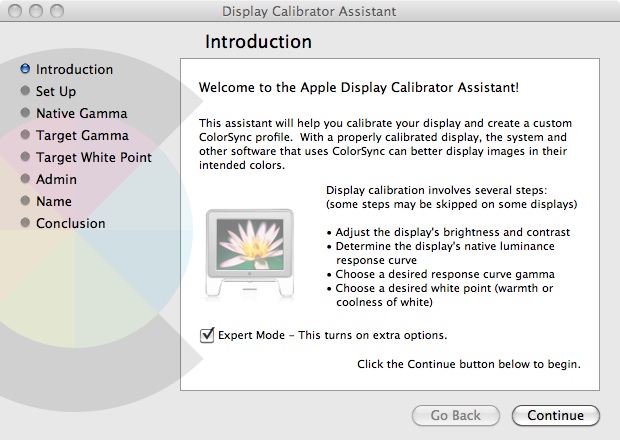The image size is (620, 440).
Task: Click the window close button
Action: coord(15,11)
